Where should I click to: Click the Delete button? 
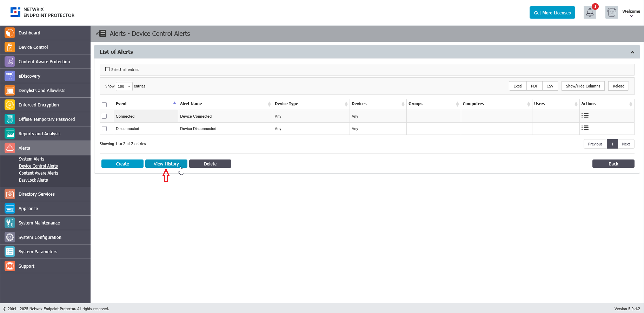(x=210, y=164)
